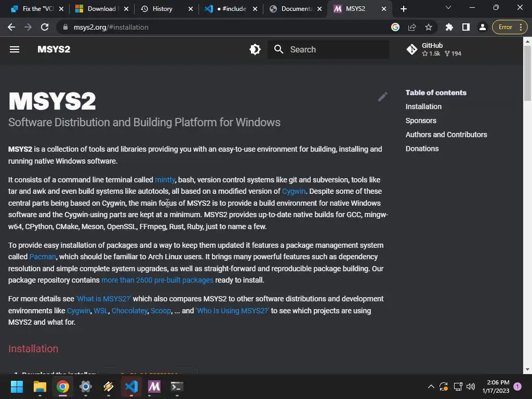Open the Windows Start menu

(17, 387)
